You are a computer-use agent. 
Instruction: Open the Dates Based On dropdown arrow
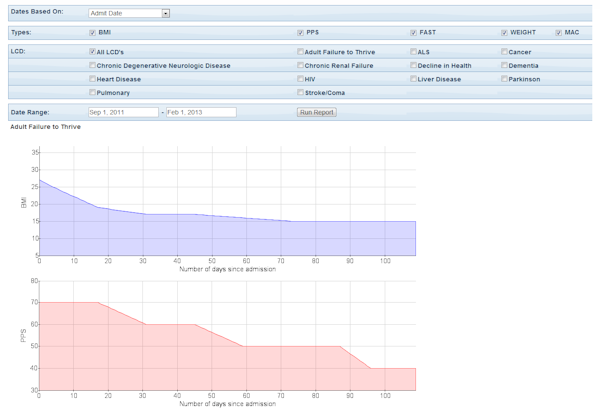pyautogui.click(x=165, y=13)
